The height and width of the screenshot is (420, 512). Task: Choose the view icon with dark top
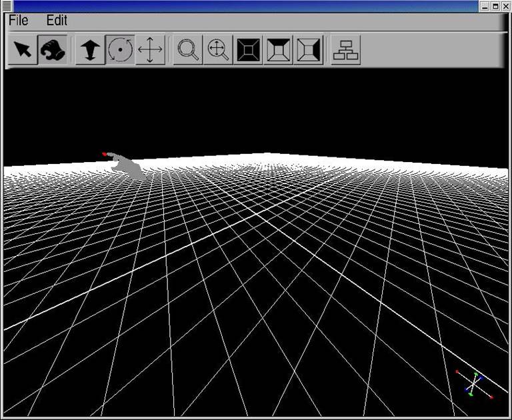click(x=278, y=49)
